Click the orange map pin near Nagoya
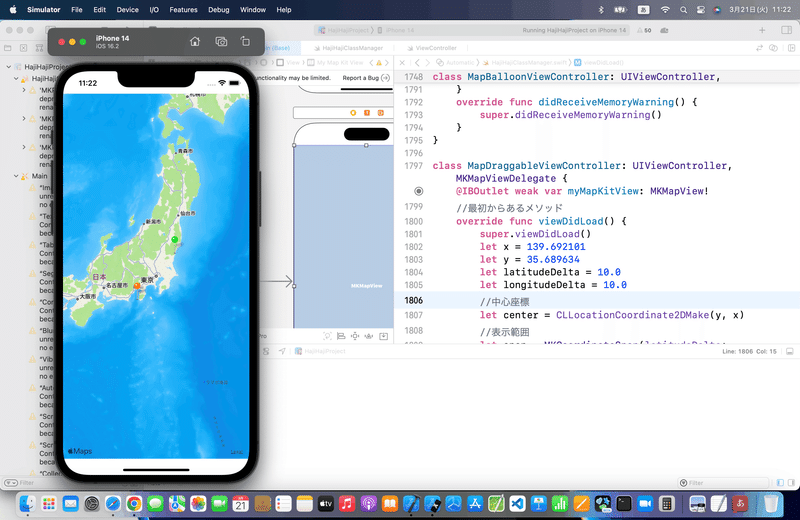The height and width of the screenshot is (520, 800). tap(137, 286)
